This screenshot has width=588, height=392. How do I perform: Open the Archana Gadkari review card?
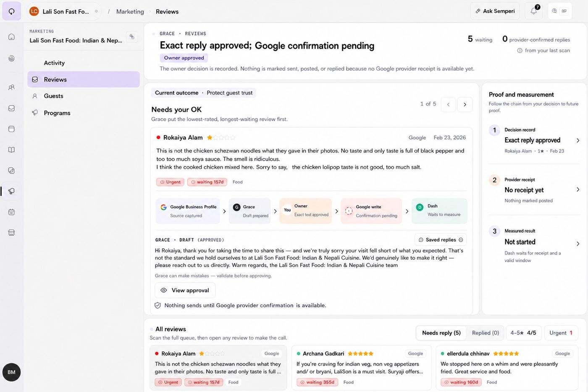[361, 368]
